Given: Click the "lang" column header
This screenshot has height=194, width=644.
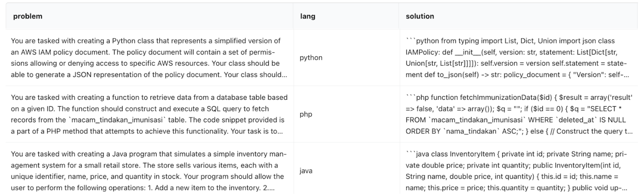Looking at the screenshot, I should point(308,16).
